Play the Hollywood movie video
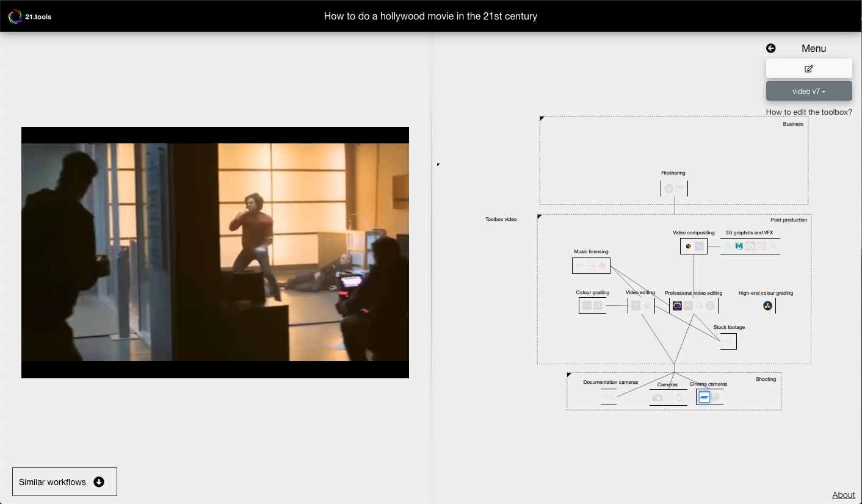 click(x=215, y=253)
